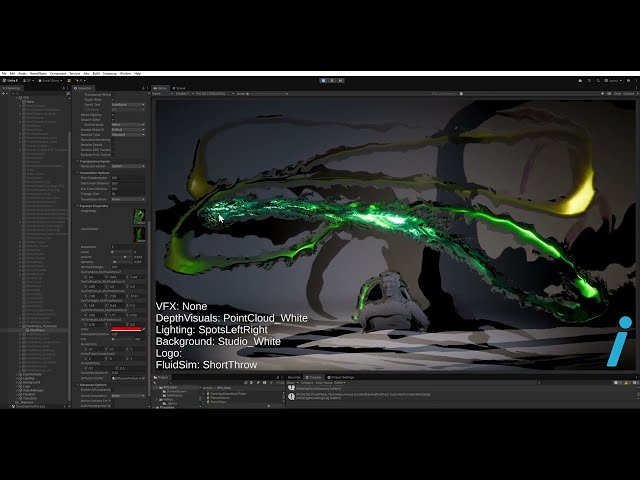Click the Pause button in the toolbar
This screenshot has width=640, height=480.
tap(332, 81)
